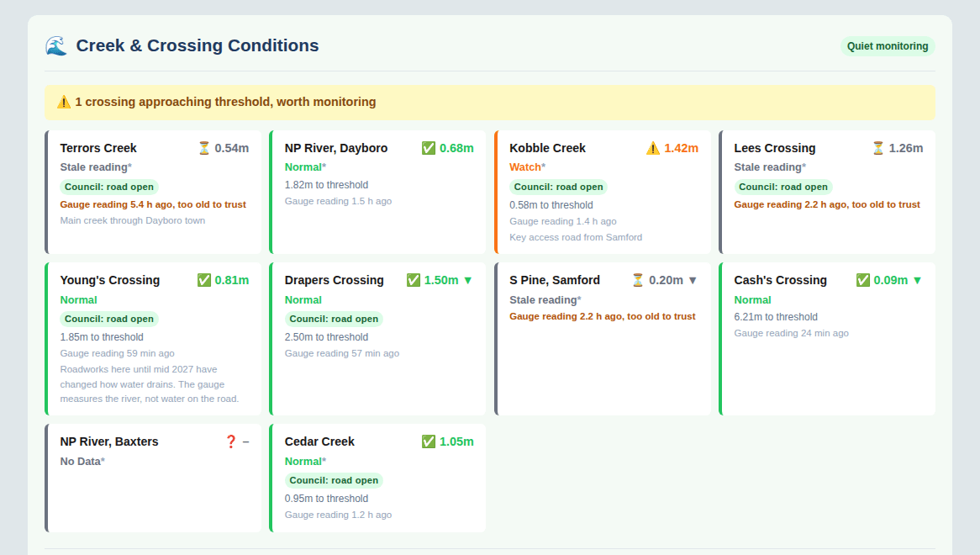The width and height of the screenshot is (980, 555).
Task: Click the Roadworks note on Young's Crossing
Action: [150, 384]
